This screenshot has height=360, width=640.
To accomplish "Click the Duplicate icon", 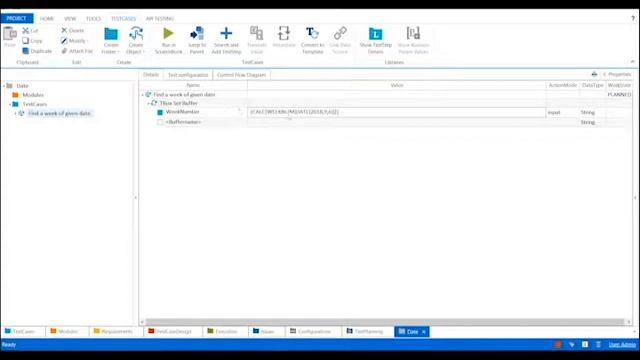I will point(26,51).
